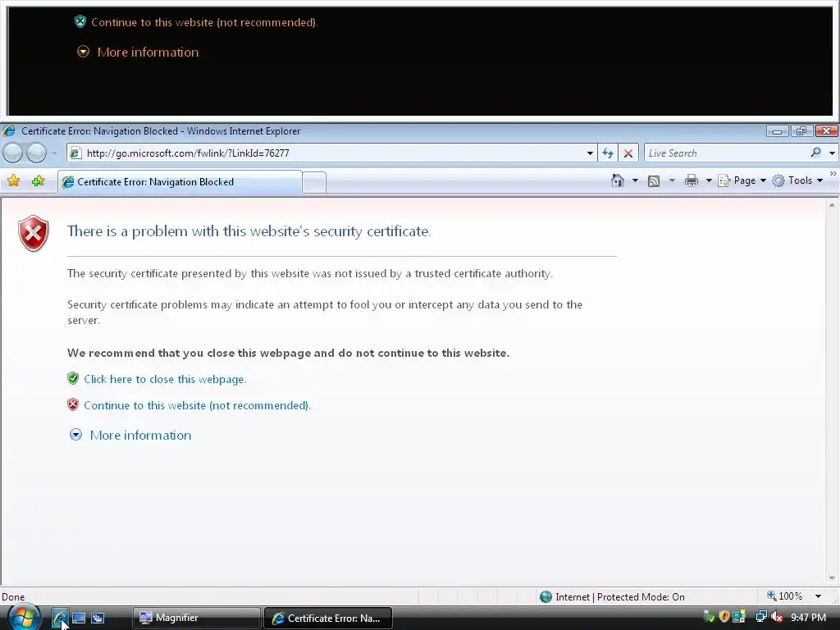Expand the Home button dropdown arrow

click(636, 180)
